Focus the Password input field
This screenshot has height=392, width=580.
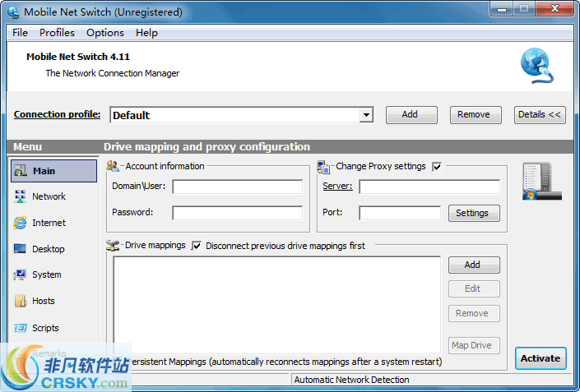238,213
